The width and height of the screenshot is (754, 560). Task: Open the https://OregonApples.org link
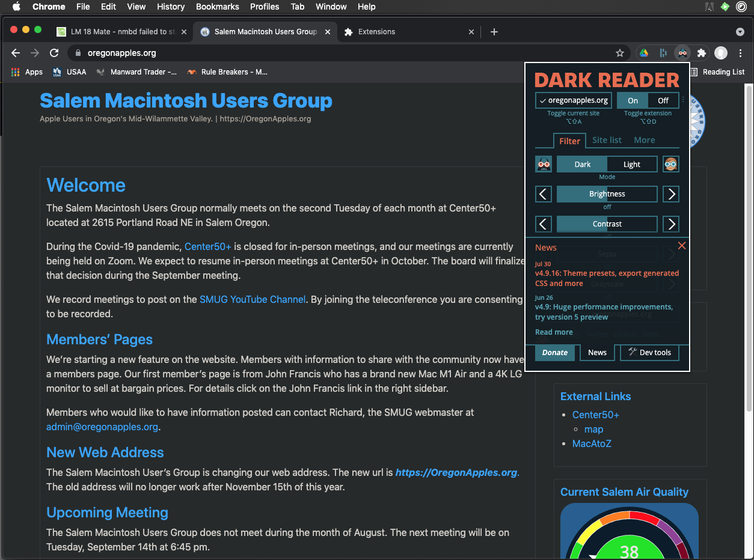coord(456,472)
